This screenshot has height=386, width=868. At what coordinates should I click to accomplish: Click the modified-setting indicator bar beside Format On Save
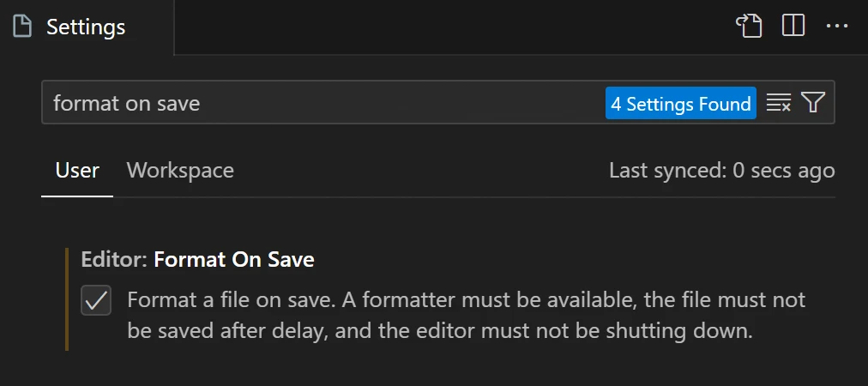[66, 299]
